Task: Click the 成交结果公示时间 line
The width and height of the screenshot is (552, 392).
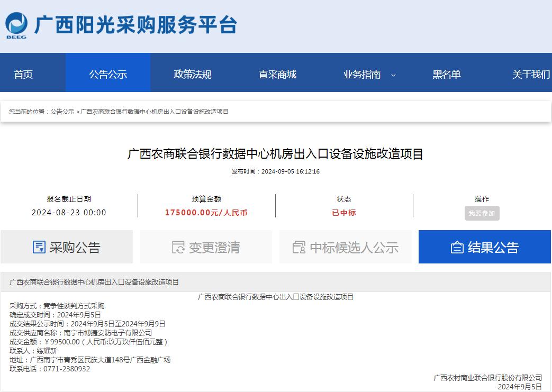Action: [x=87, y=324]
